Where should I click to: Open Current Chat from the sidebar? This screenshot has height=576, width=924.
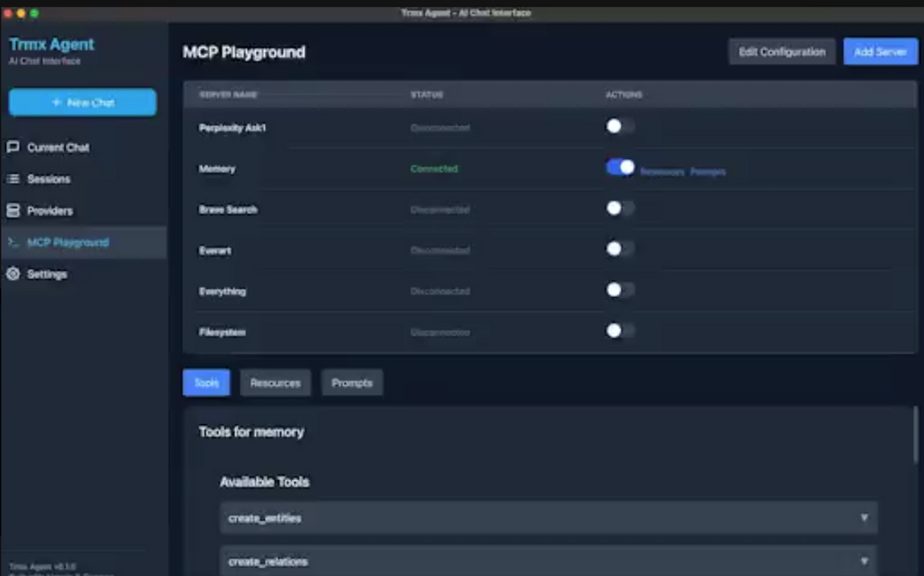pos(58,146)
